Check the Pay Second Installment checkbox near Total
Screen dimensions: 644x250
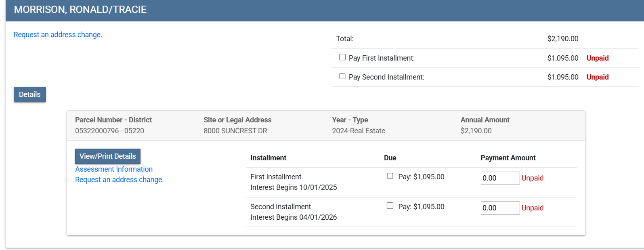[342, 76]
